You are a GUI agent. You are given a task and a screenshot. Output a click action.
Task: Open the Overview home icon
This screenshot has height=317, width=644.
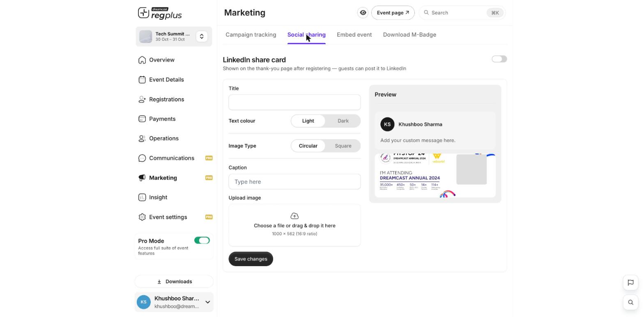click(x=142, y=60)
